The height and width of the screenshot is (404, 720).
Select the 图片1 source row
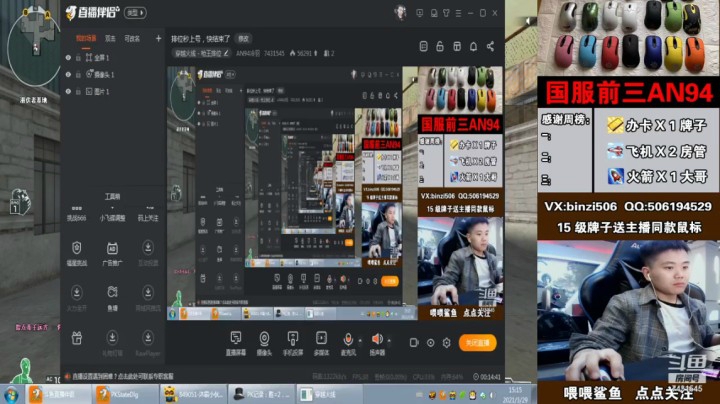coord(113,91)
